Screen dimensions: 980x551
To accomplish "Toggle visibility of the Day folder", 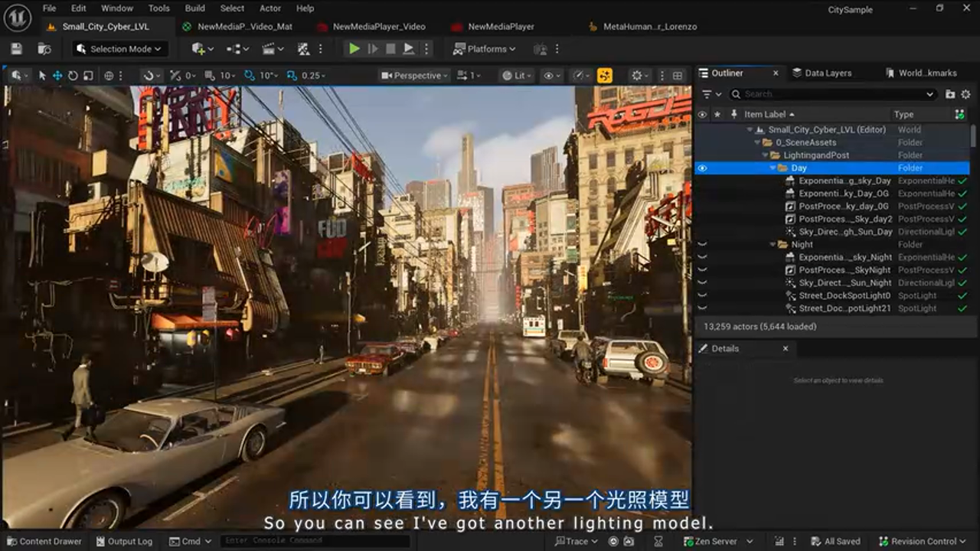I will click(x=703, y=168).
